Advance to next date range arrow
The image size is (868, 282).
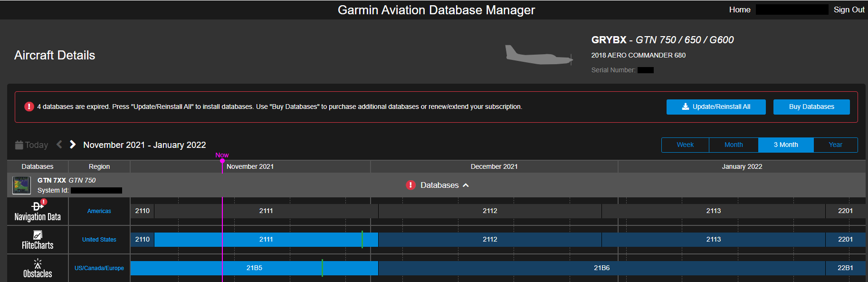click(73, 144)
